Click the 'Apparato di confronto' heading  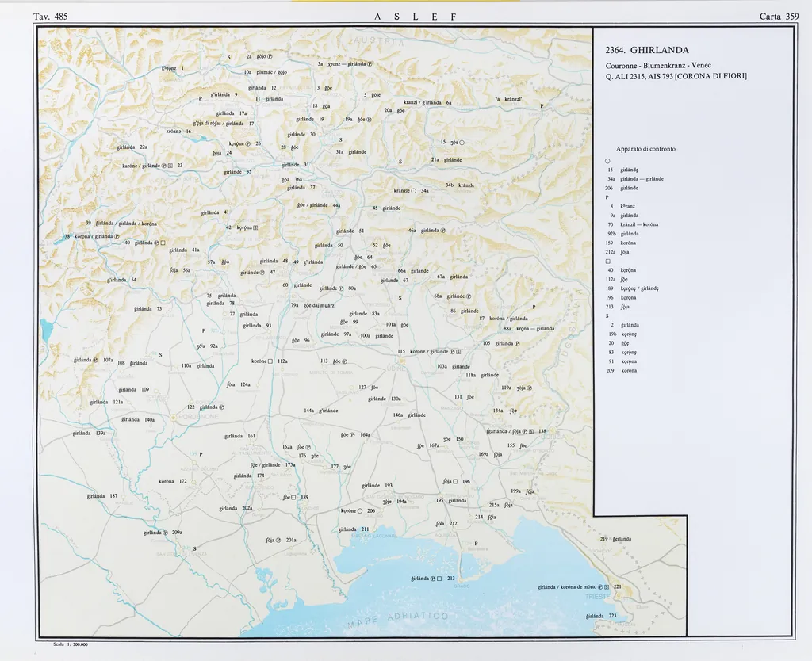645,149
